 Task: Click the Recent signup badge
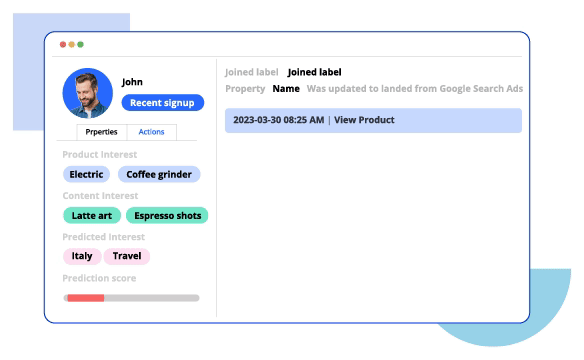(163, 103)
